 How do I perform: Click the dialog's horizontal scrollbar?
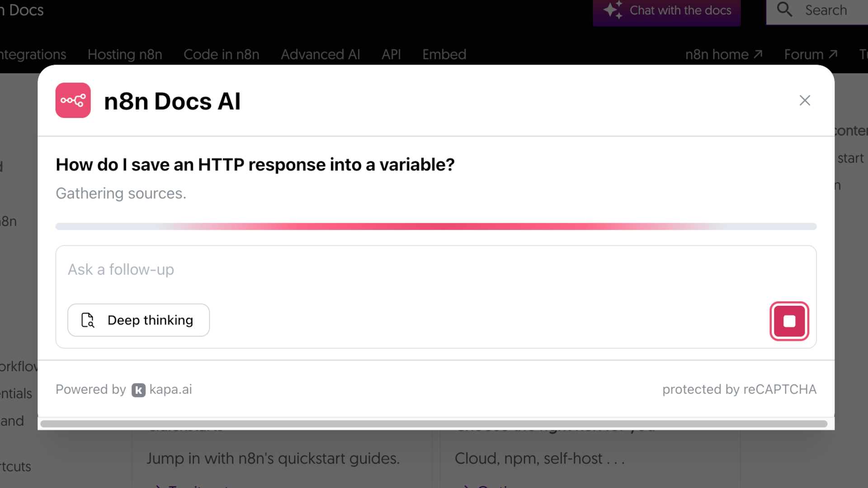[x=434, y=424]
